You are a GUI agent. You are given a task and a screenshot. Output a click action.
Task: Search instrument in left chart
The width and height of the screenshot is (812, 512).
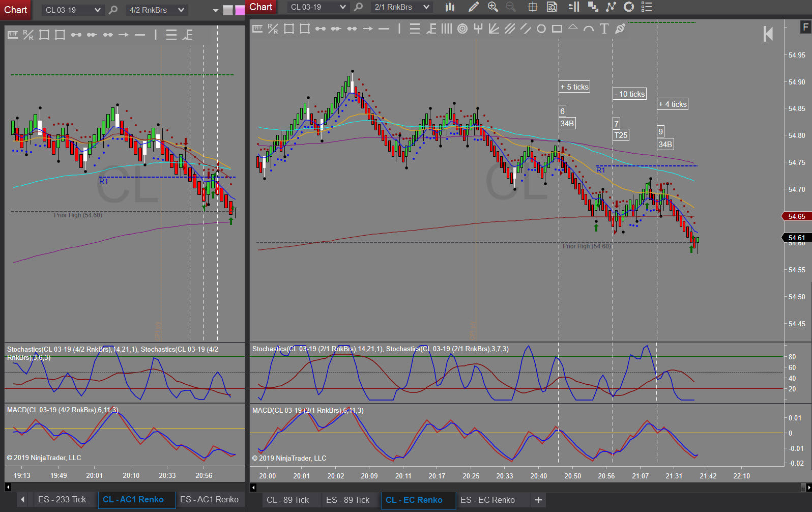[x=113, y=10]
